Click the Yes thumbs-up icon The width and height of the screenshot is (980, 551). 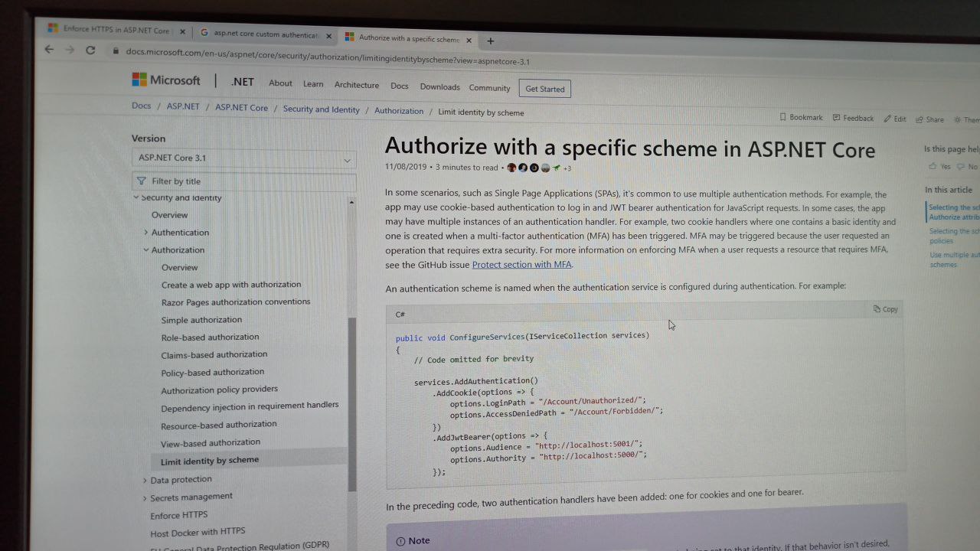[933, 166]
